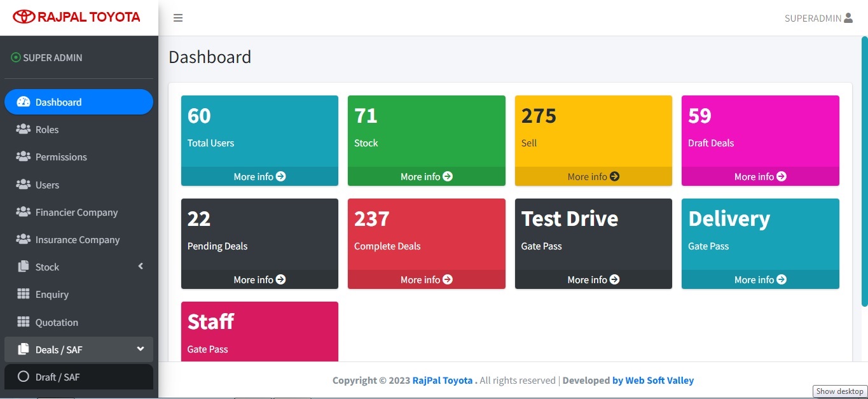Click the SUPER ADMIN sidebar label

click(x=53, y=57)
